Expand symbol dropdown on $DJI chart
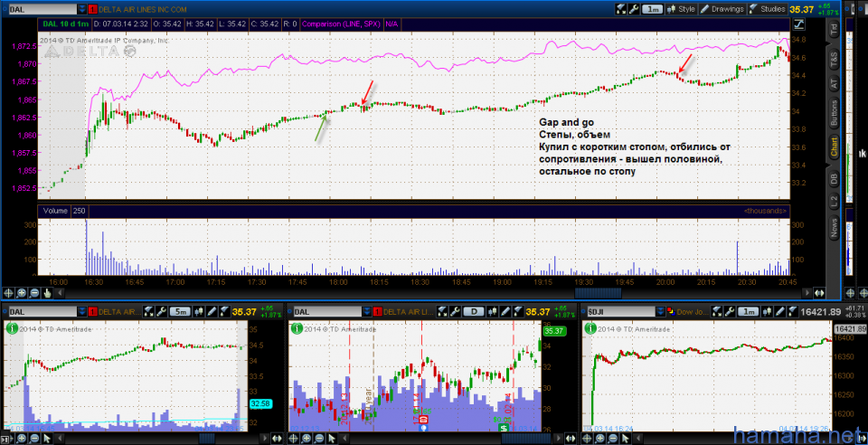This screenshot has height=445, width=868. (660, 312)
